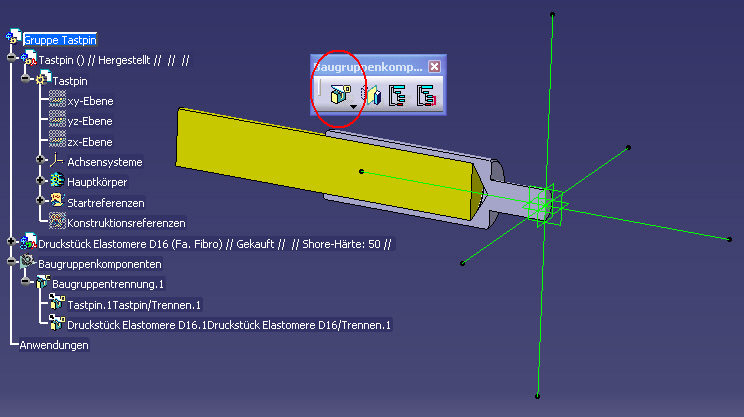
Task: Select the Tastpin part label
Action: click(x=70, y=81)
